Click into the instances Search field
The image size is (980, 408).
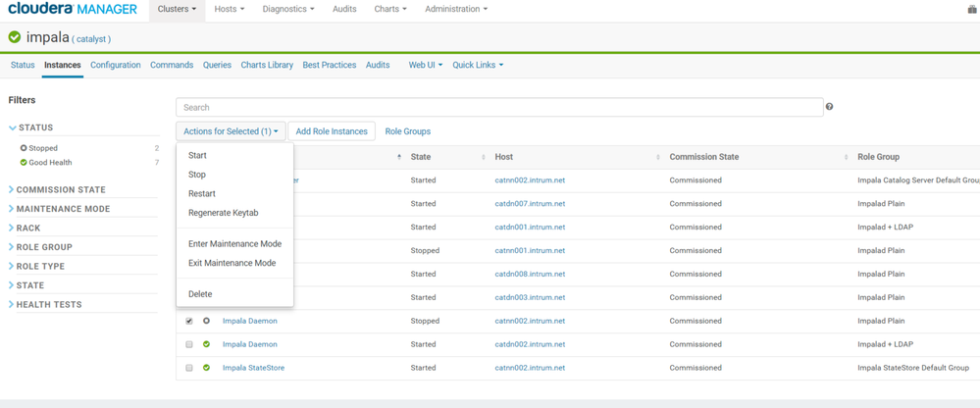click(499, 107)
